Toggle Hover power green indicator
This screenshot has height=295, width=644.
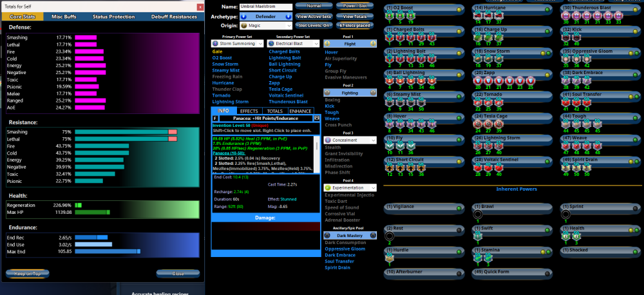point(459,117)
